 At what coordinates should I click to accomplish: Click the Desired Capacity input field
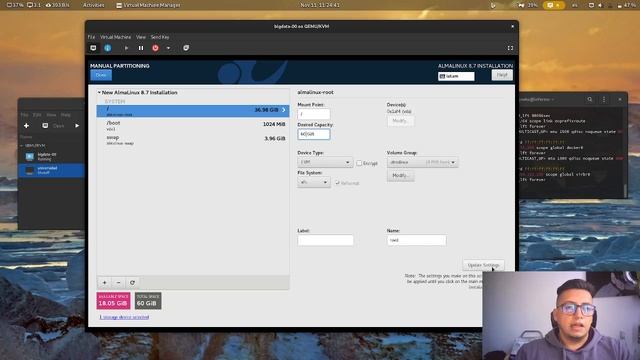[x=313, y=134]
